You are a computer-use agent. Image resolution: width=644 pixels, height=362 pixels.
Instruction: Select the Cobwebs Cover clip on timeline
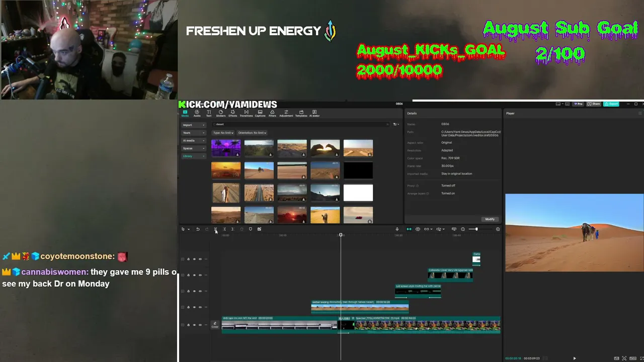coord(450,274)
